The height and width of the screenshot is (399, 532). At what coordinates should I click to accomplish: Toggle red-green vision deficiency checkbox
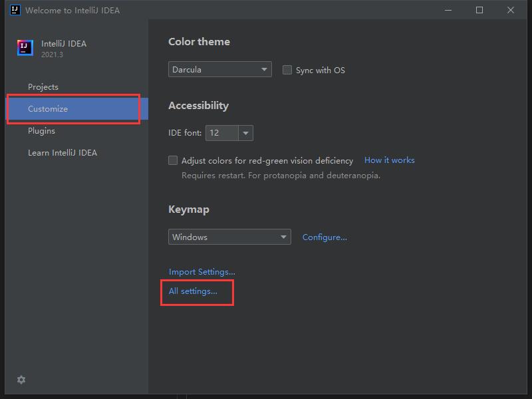coord(173,160)
